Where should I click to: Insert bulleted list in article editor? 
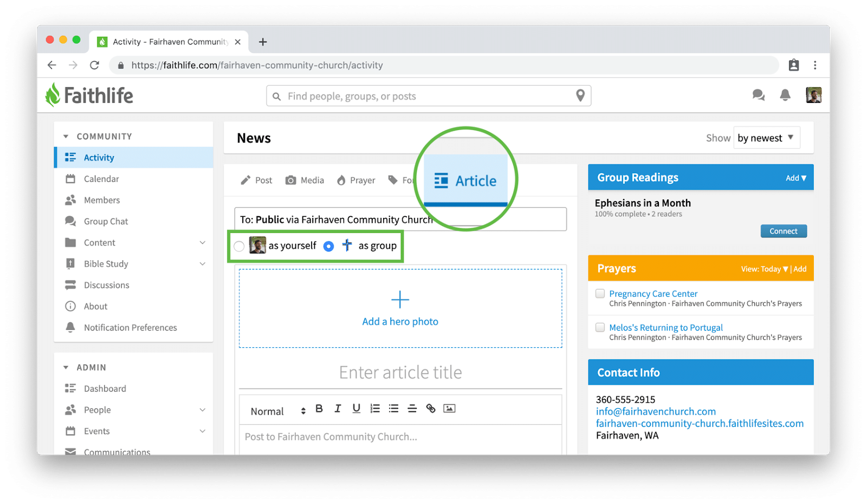point(393,409)
